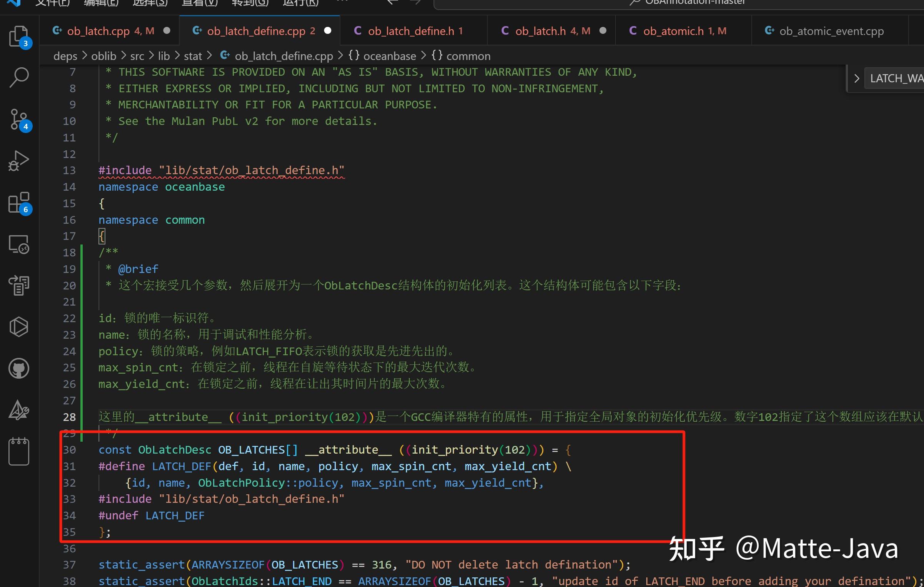This screenshot has width=924, height=587.
Task: Toggle the unsaved dot on ob_latch_define.cpp tab
Action: pos(327,31)
